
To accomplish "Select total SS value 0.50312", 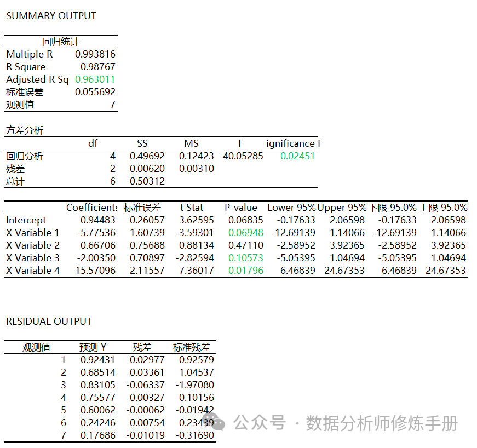I will pos(147,181).
